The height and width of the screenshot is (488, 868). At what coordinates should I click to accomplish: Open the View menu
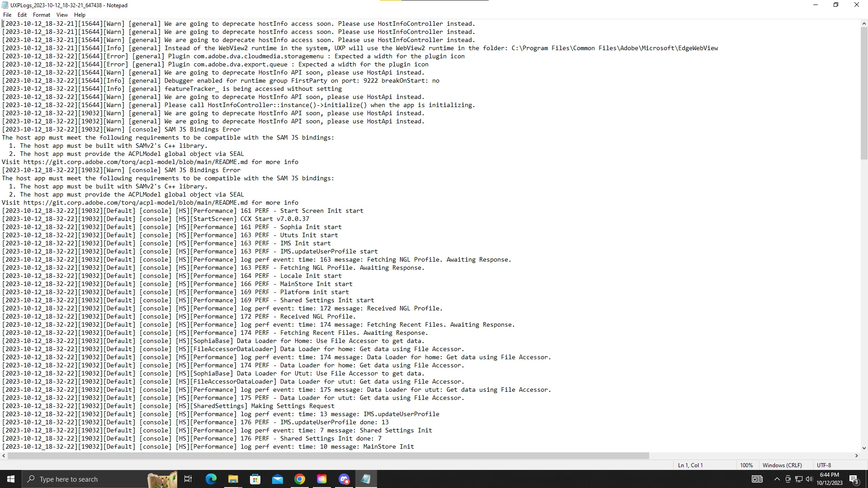pos(62,15)
